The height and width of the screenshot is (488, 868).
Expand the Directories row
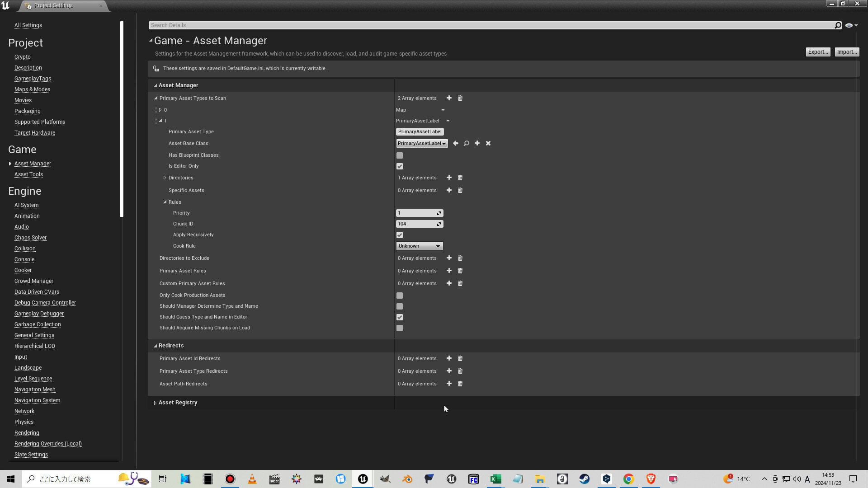[165, 178]
